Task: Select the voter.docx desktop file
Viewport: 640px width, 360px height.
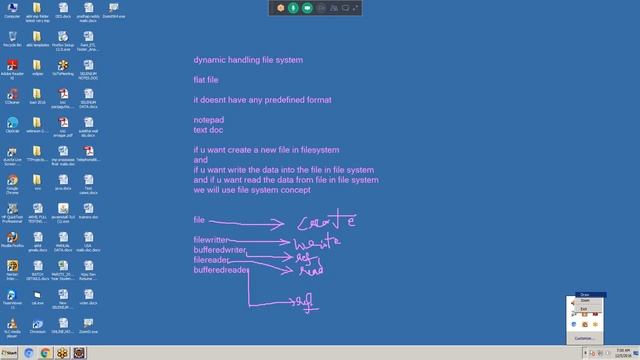Action: [x=88, y=297]
